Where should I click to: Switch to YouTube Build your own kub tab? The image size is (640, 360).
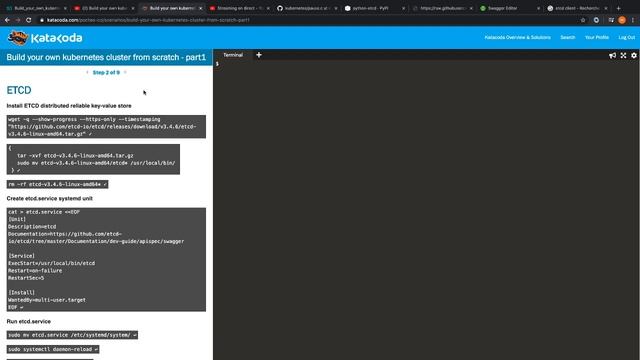tap(104, 8)
